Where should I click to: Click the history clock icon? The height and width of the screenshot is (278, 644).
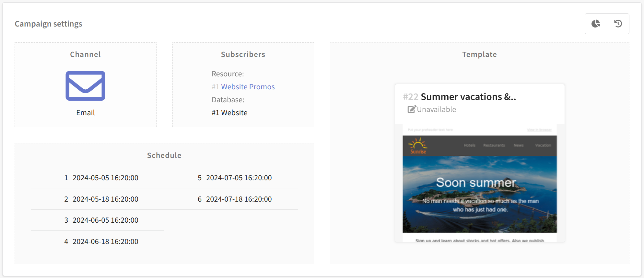click(618, 24)
